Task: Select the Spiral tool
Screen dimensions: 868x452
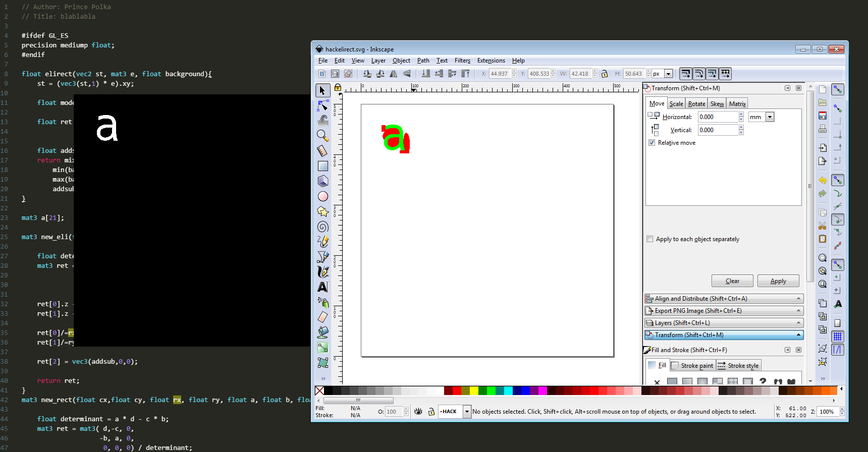Action: point(322,227)
